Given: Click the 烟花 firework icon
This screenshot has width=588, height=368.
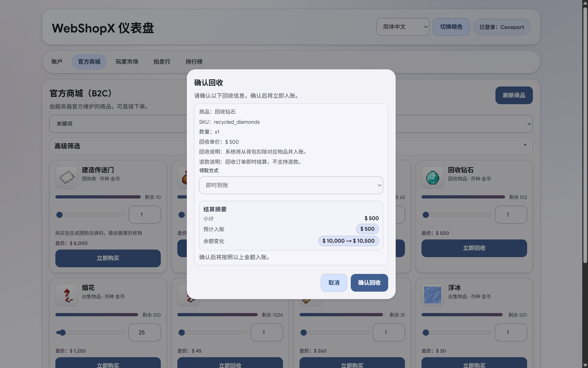Looking at the screenshot, I should pyautogui.click(x=66, y=295).
